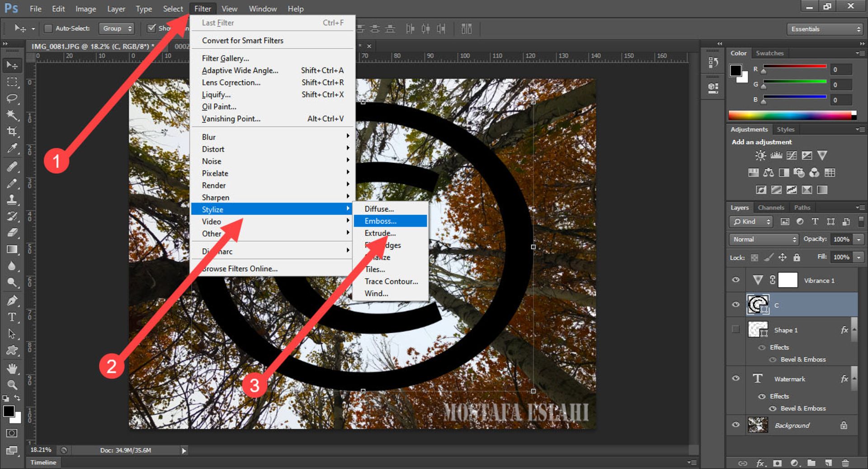Select Wind filter entry

point(390,294)
